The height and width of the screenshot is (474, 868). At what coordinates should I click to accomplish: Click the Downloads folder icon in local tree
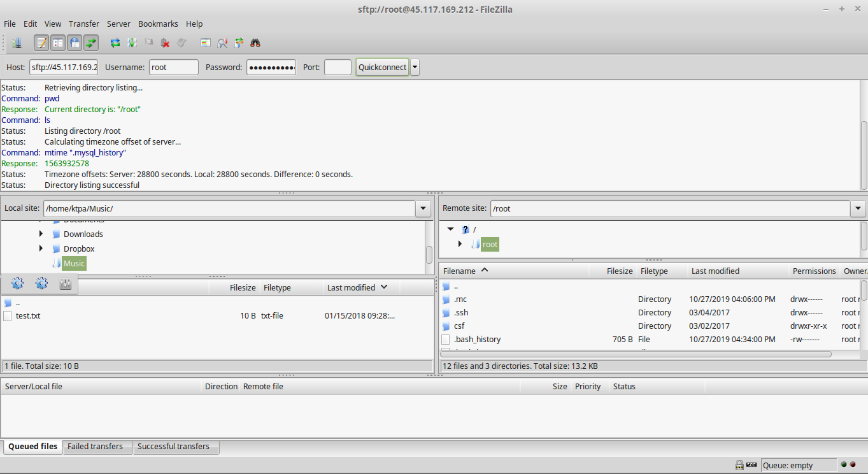point(56,234)
